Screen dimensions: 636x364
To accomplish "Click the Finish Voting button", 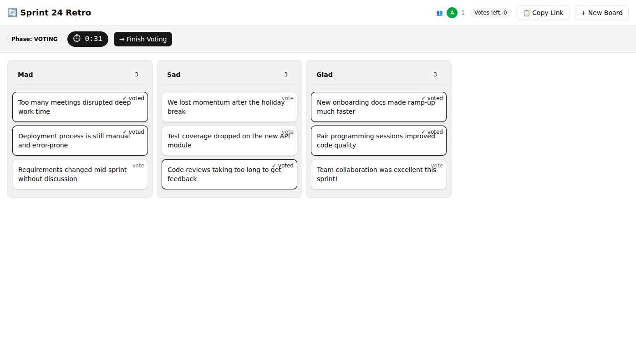I will click(142, 39).
